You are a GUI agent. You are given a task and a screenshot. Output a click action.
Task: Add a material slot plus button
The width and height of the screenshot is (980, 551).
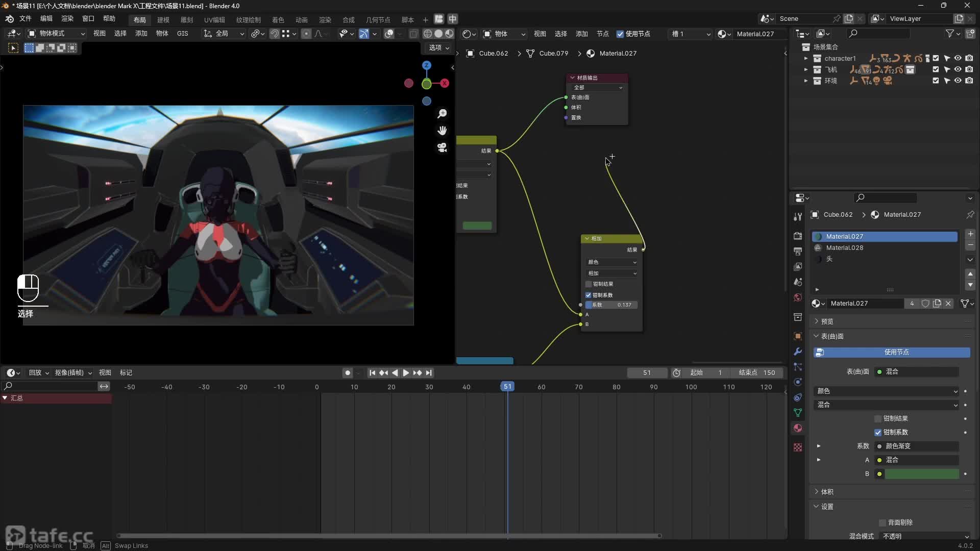[x=970, y=234]
